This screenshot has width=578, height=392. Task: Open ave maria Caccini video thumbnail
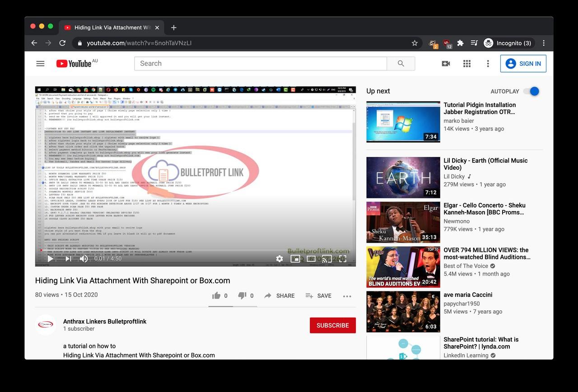[x=403, y=311]
